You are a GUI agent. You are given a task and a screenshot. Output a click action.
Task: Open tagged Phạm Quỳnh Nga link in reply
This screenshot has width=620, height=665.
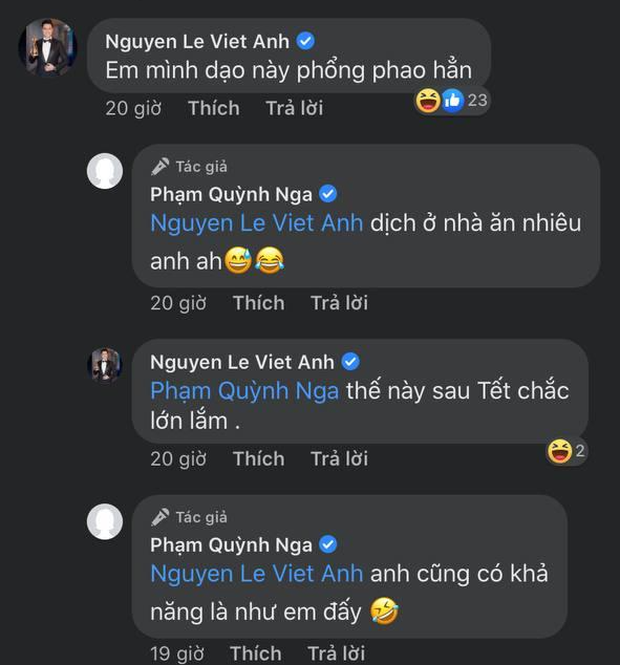coord(243,390)
